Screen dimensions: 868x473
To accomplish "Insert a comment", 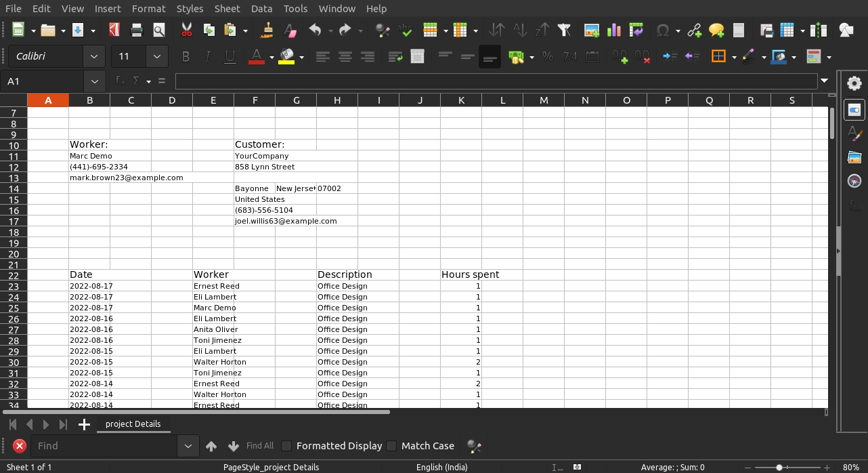I will point(716,30).
